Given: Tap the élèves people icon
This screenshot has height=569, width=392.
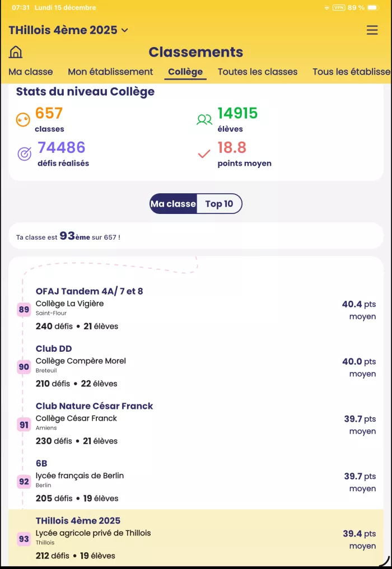Looking at the screenshot, I should tap(204, 119).
